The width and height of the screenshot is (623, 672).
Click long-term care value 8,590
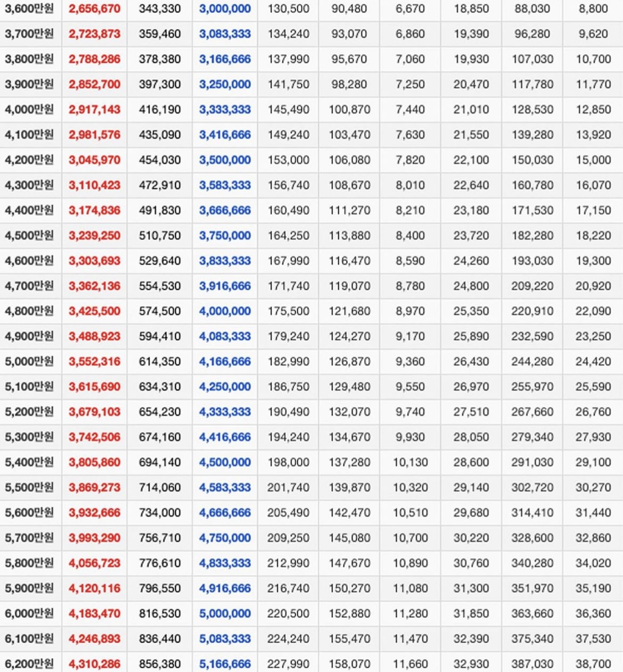410,261
